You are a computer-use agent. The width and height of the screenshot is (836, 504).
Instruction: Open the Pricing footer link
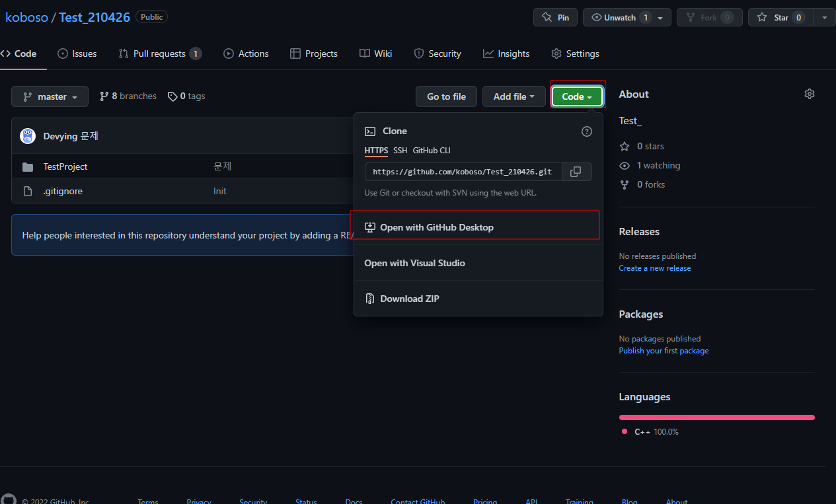point(485,502)
